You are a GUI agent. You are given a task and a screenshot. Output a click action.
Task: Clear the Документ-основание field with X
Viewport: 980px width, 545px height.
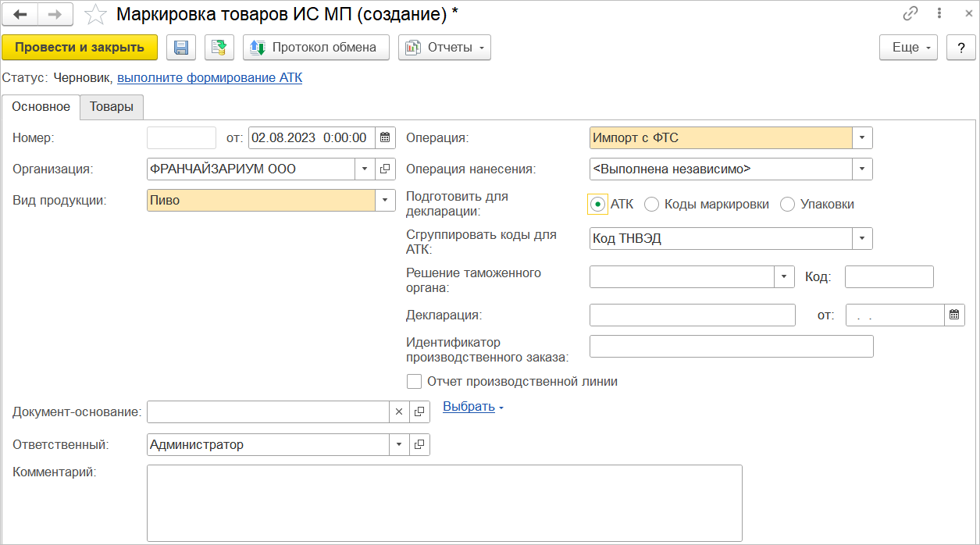(x=399, y=412)
